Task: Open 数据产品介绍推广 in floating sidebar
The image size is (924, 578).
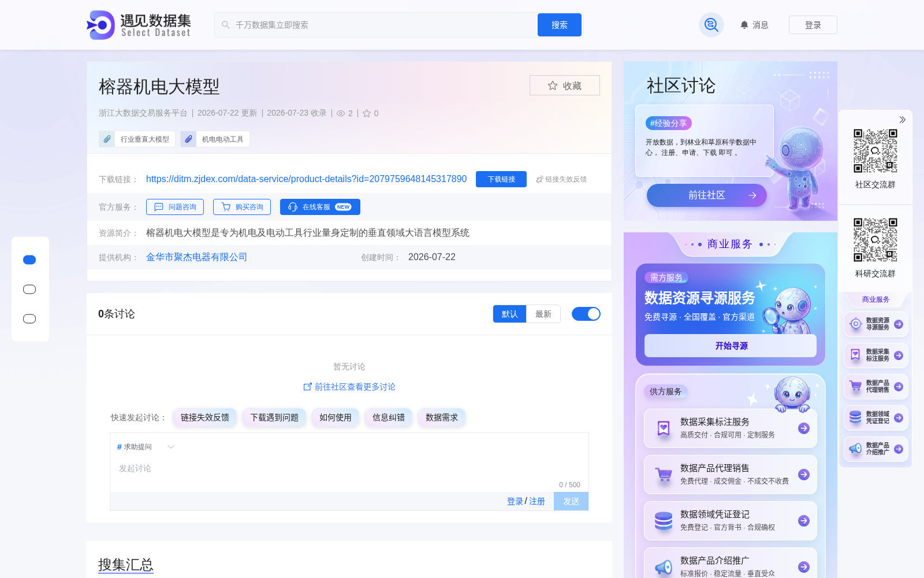Action: (876, 449)
